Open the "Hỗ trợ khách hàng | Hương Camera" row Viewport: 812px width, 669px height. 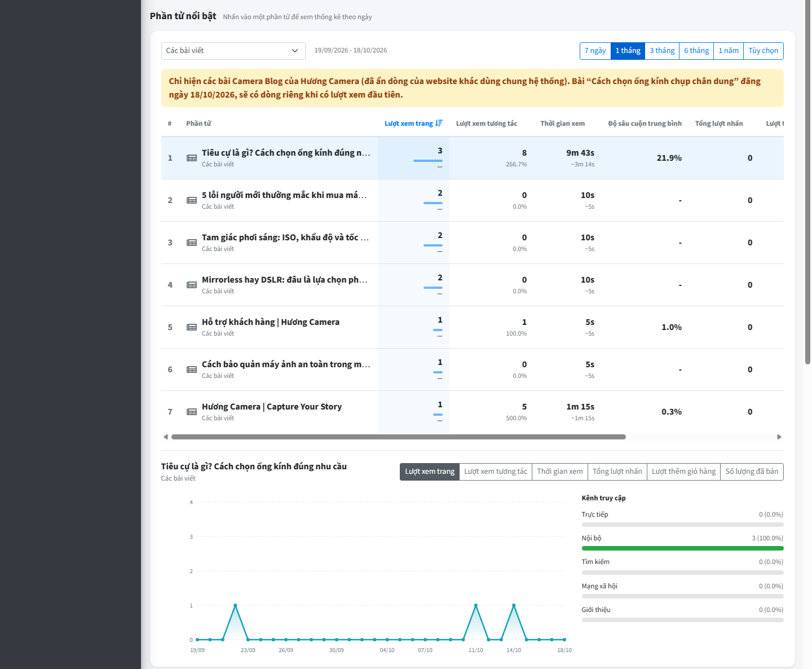point(473,327)
